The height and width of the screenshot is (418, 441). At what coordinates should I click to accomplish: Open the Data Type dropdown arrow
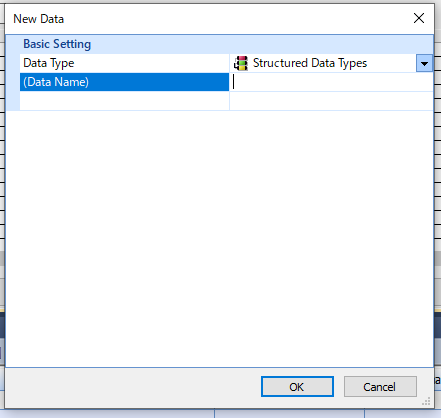click(x=424, y=63)
